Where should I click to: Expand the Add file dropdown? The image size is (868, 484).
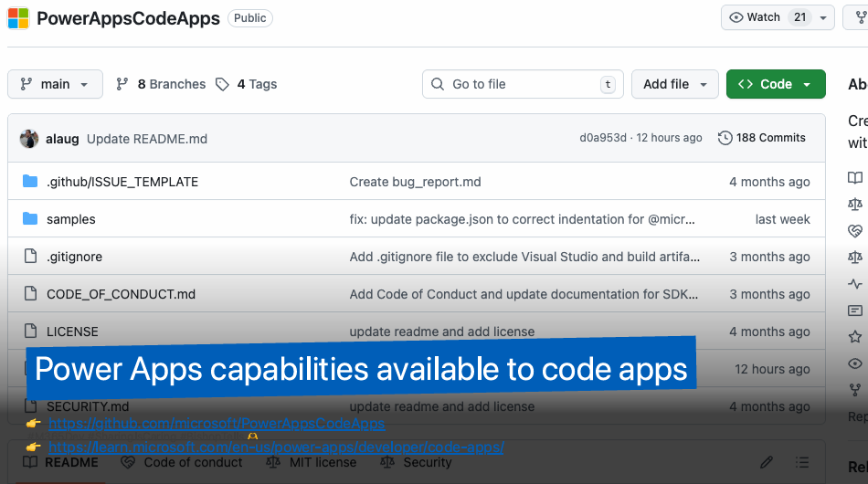(x=675, y=84)
